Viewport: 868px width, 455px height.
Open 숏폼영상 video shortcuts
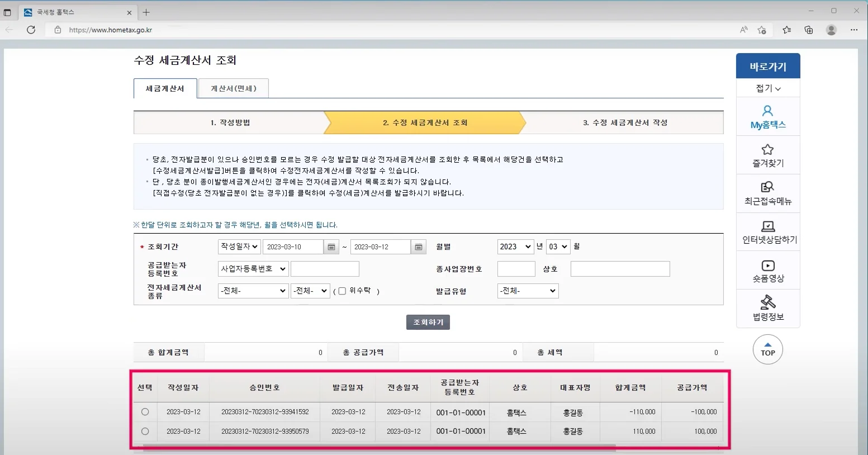(x=767, y=270)
